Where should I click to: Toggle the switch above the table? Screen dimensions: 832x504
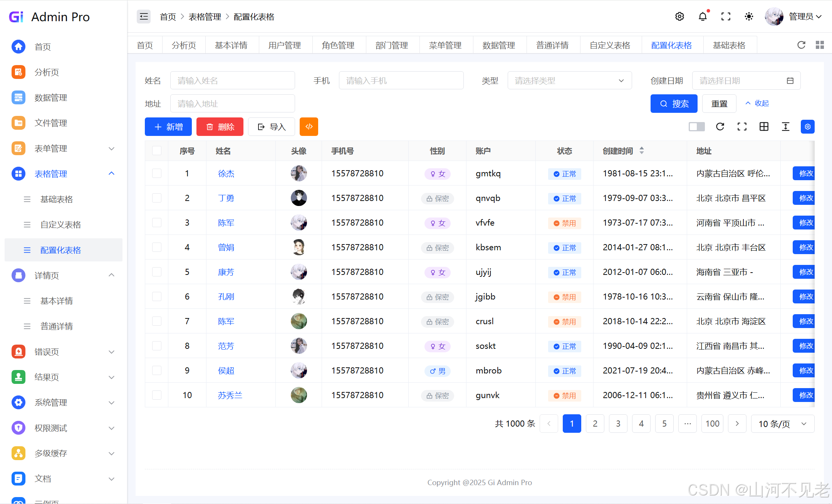pos(696,127)
